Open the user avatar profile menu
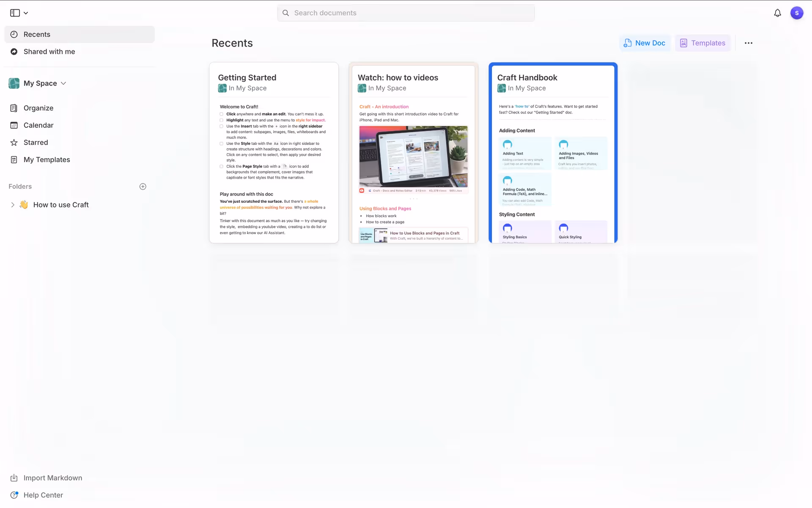This screenshot has width=812, height=508. click(796, 13)
